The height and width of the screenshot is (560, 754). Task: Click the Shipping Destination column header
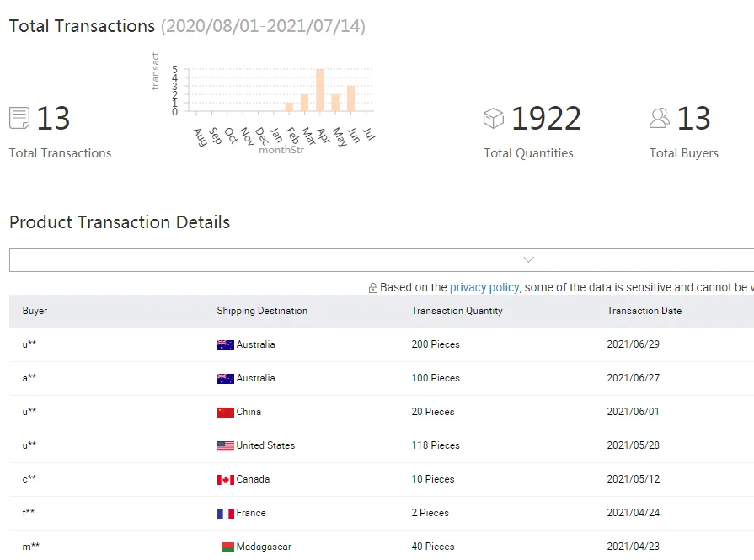262,311
